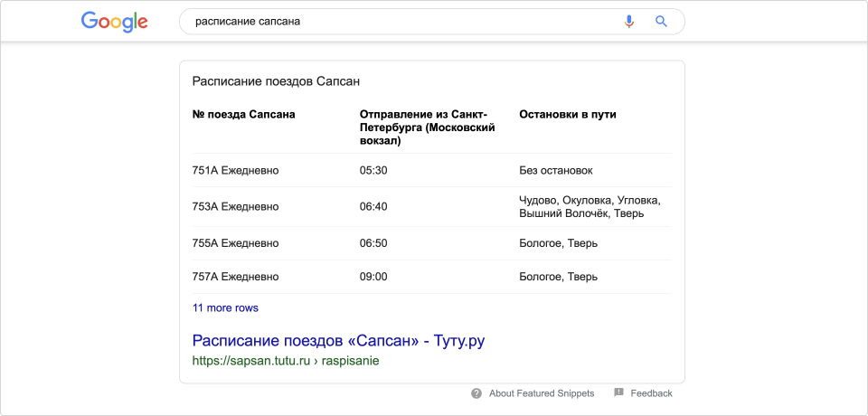
Task: Click the Google logo
Action: [115, 22]
